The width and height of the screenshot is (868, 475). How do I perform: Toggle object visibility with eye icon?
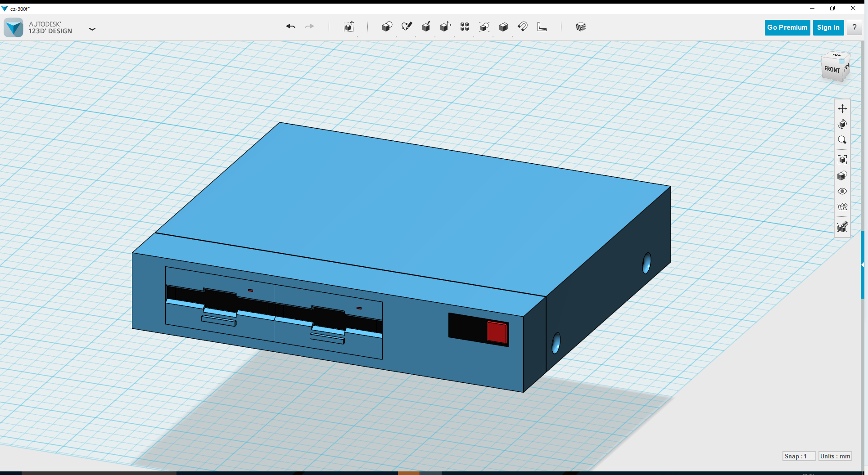pyautogui.click(x=842, y=191)
